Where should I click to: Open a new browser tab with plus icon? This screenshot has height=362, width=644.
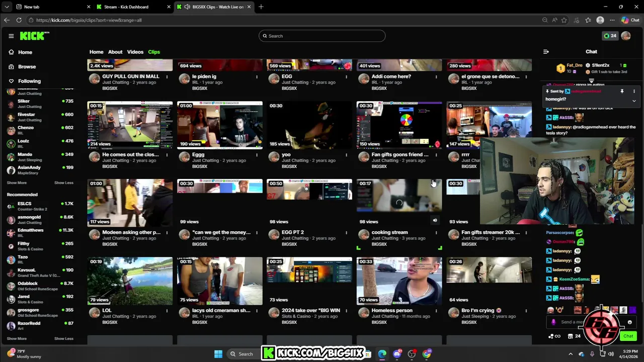(x=261, y=7)
